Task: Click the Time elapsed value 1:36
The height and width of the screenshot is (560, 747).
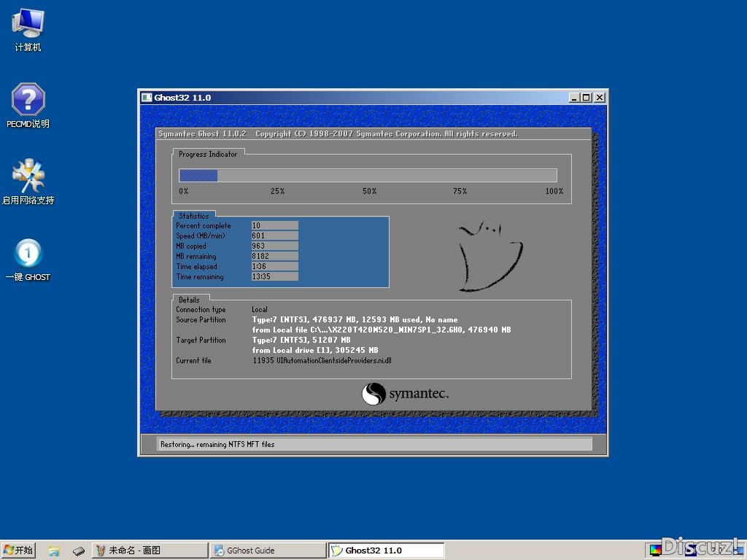Action: (275, 266)
